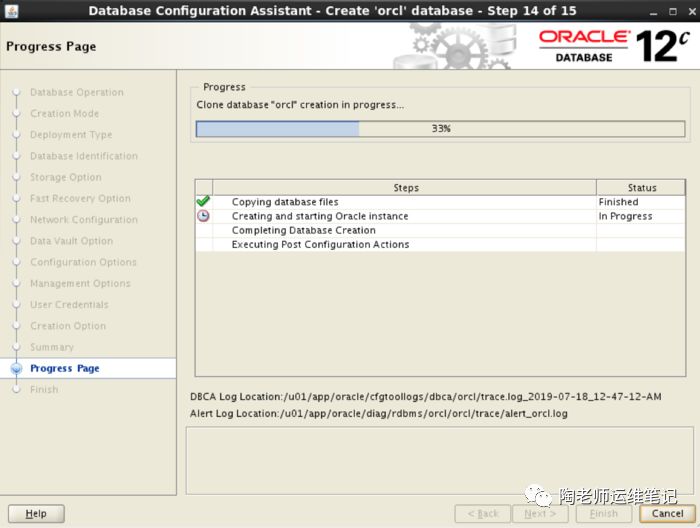Click the DBCA Log Location text
Image resolution: width=700 pixels, height=528 pixels.
[425, 397]
